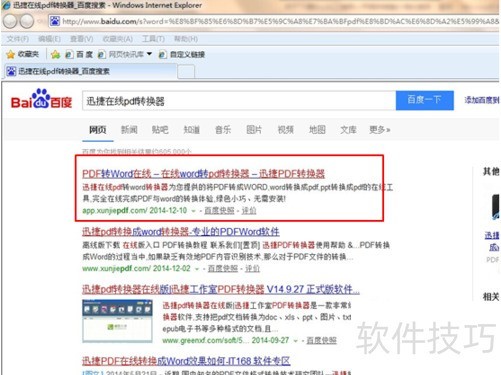This screenshot has width=501, height=375.
Task: Open the 编辑(E) menu
Action: tap(49, 39)
